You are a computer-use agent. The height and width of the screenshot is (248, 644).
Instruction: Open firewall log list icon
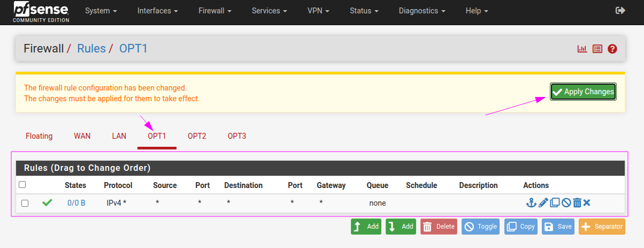coord(597,49)
